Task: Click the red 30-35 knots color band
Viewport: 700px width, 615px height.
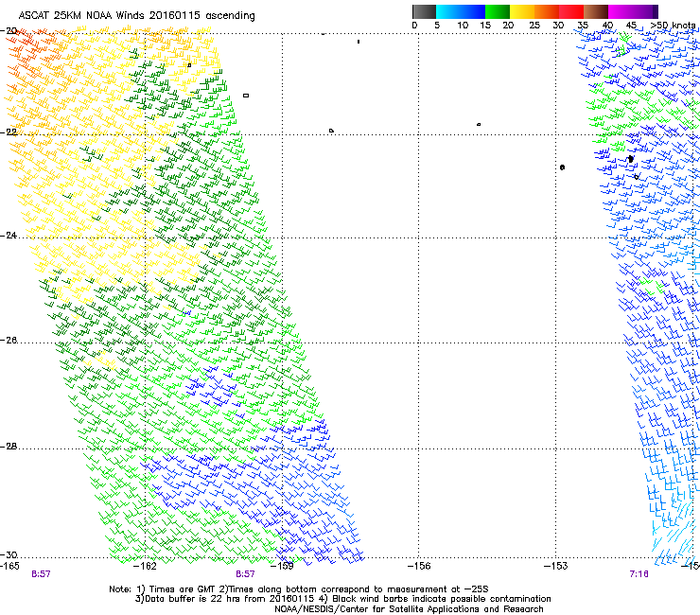Action: pos(571,11)
